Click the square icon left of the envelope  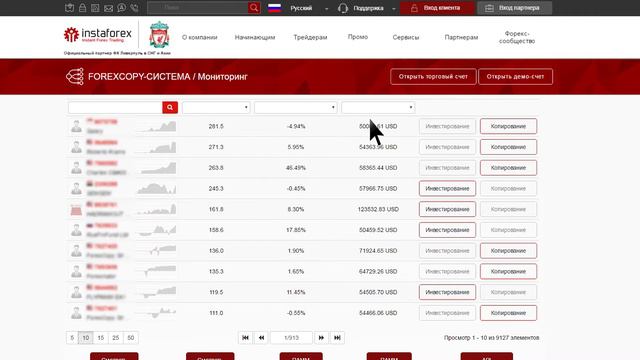click(x=95, y=8)
